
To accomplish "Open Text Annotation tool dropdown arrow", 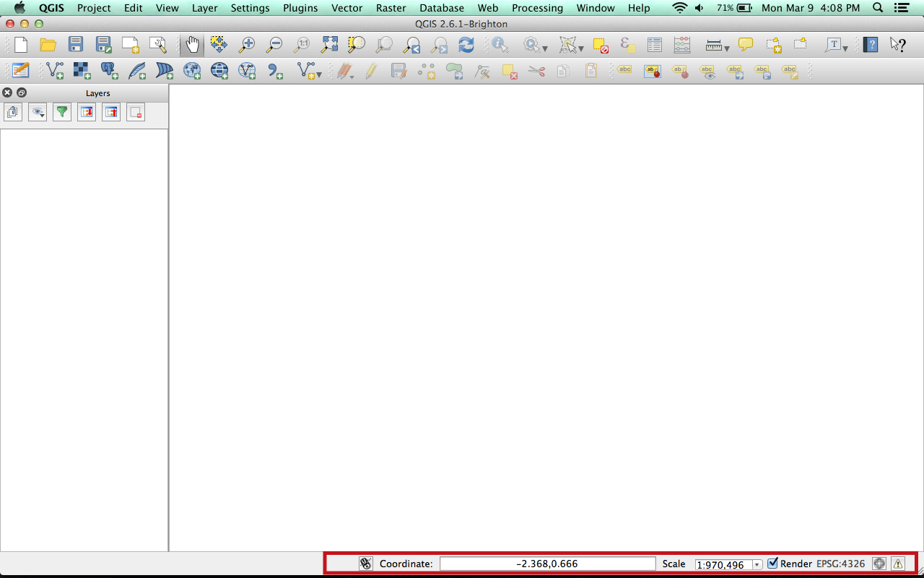I will tap(845, 48).
